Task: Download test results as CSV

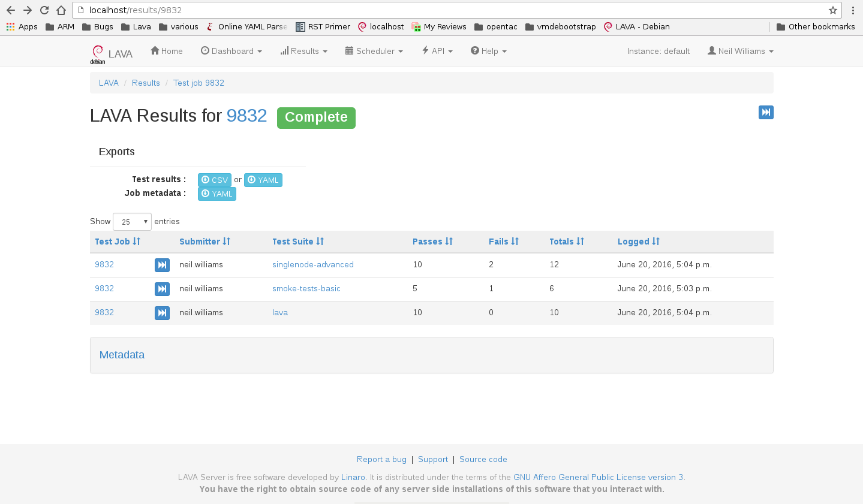Action: tap(214, 180)
